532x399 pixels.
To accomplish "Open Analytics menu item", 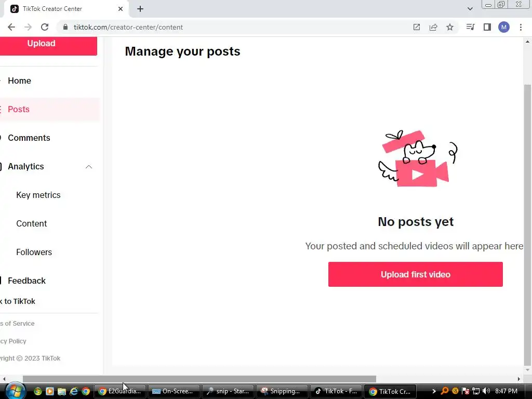I will (26, 167).
